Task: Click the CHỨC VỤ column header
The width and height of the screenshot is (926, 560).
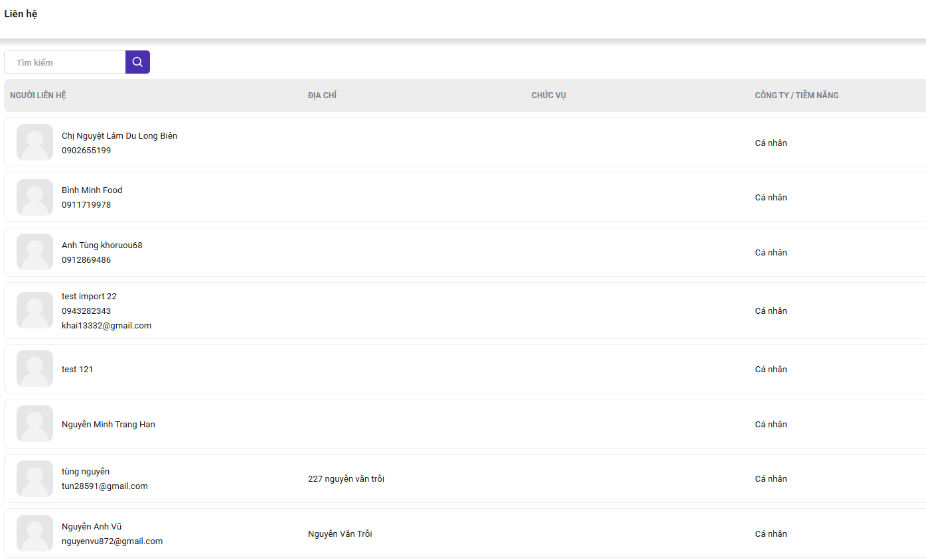Action: (x=548, y=96)
